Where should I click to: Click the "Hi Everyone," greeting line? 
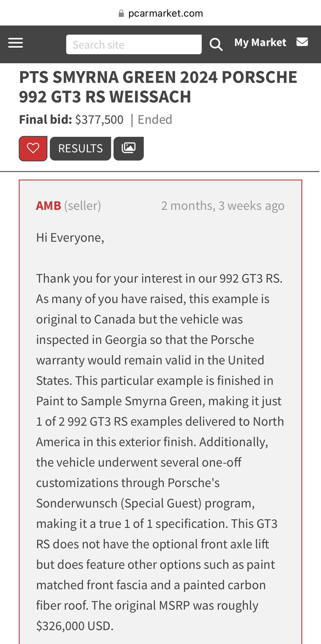[x=70, y=238]
